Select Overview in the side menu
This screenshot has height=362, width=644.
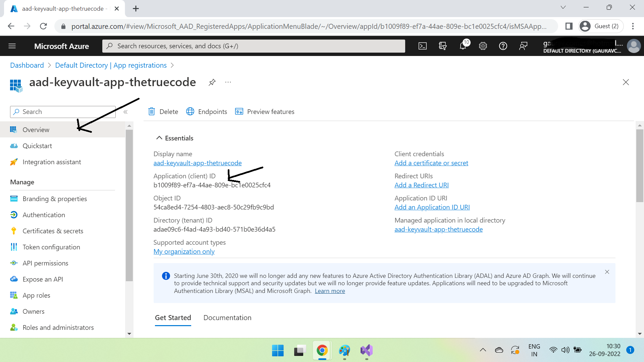click(62, 130)
